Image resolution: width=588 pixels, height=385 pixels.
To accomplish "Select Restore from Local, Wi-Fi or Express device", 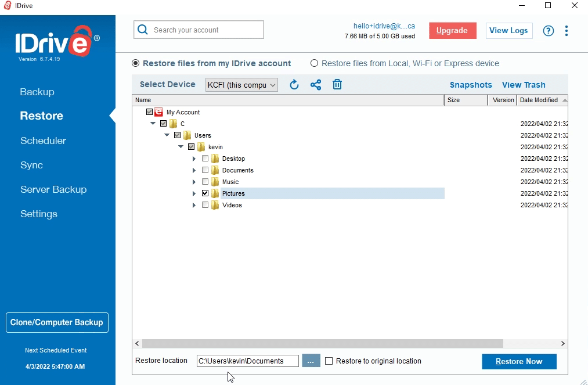I will coord(314,63).
